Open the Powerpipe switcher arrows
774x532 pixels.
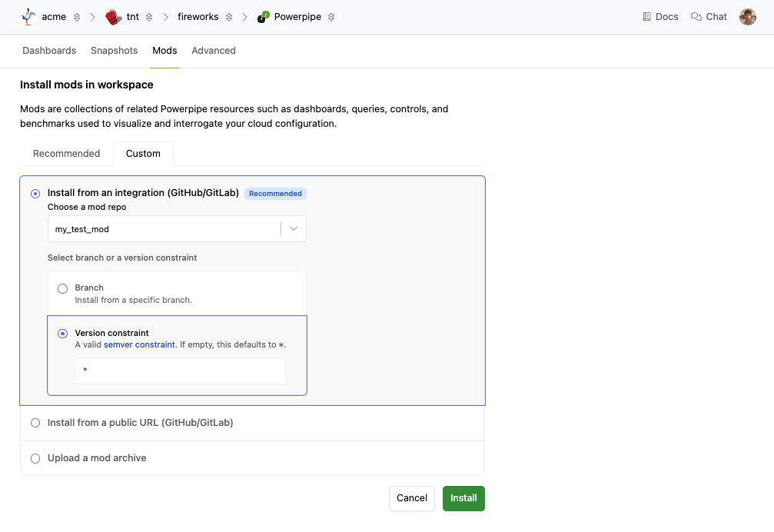point(332,17)
